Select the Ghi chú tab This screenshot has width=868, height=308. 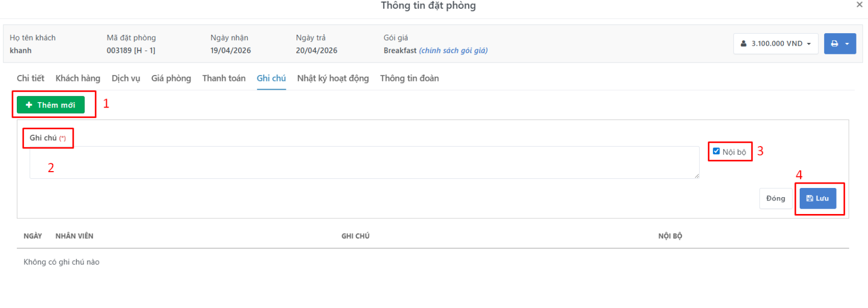tap(271, 78)
